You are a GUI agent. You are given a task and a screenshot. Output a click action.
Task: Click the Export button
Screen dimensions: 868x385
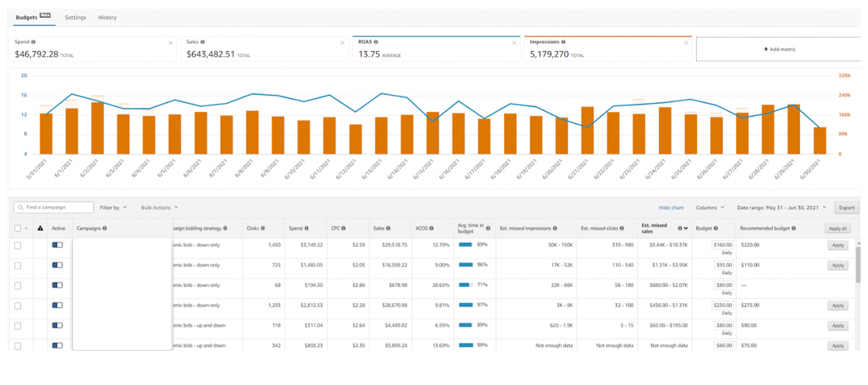coord(847,207)
